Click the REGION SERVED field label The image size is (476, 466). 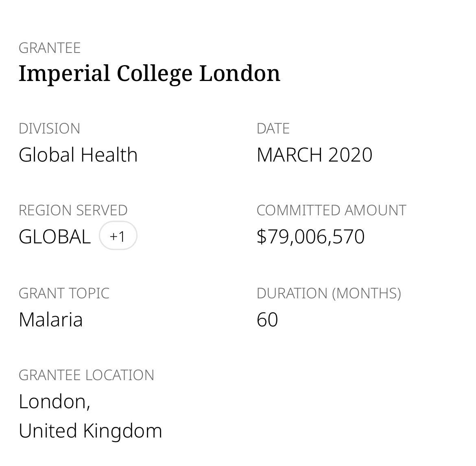(73, 210)
